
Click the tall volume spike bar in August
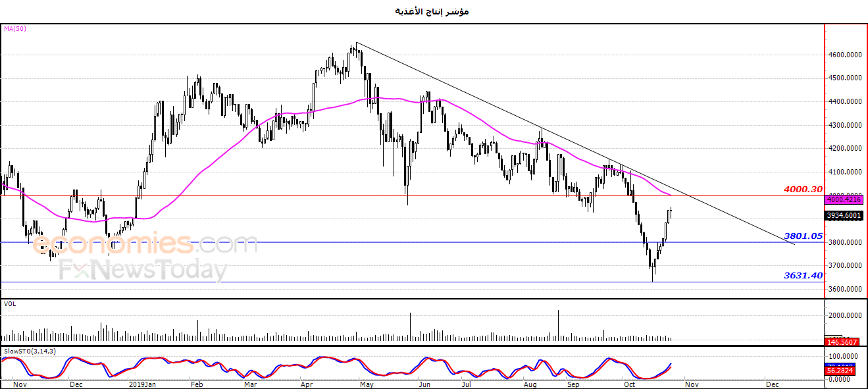pos(558,325)
